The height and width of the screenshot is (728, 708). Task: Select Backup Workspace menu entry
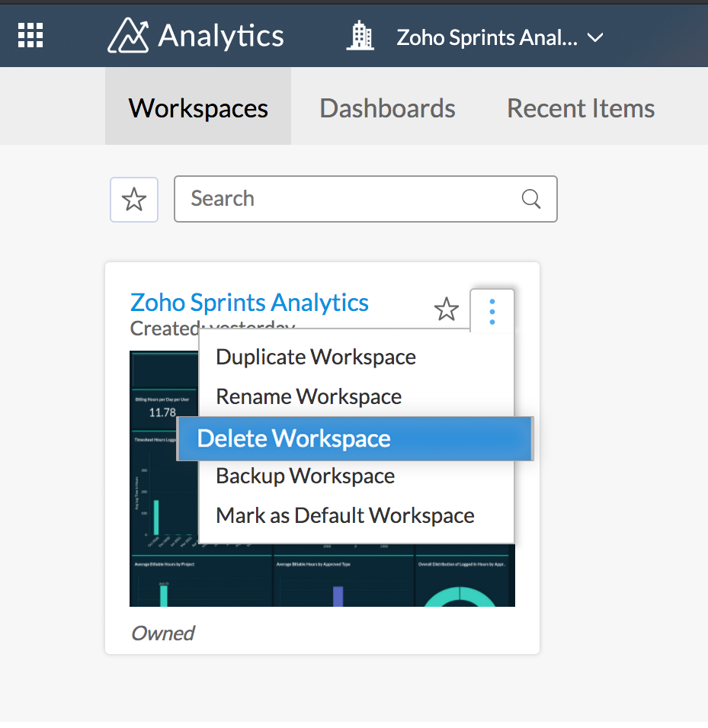(x=356, y=476)
